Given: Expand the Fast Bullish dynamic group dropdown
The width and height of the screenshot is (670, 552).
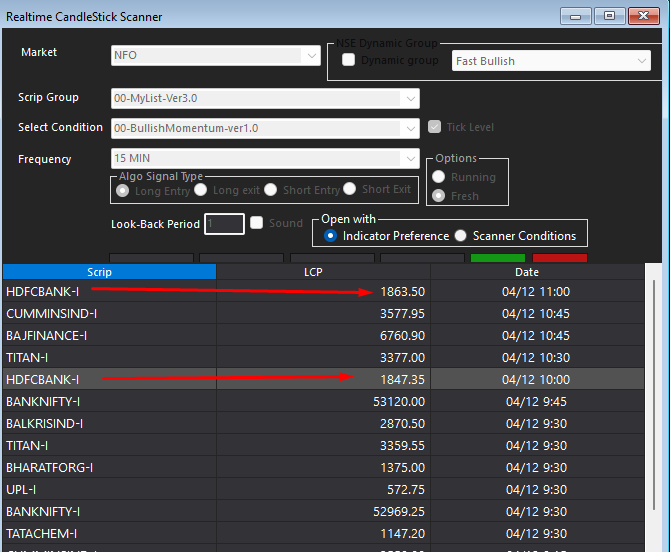Looking at the screenshot, I should (x=551, y=61).
